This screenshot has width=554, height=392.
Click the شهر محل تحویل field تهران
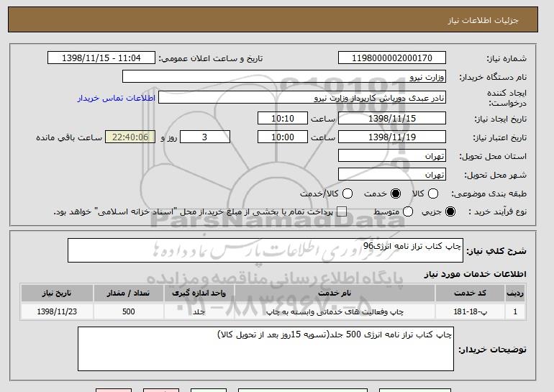pyautogui.click(x=392, y=175)
